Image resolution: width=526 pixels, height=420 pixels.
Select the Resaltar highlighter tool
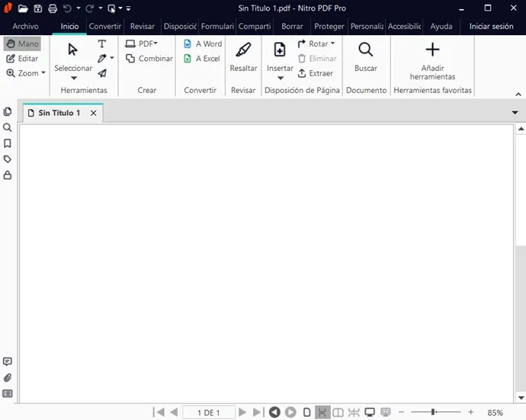[x=243, y=56]
